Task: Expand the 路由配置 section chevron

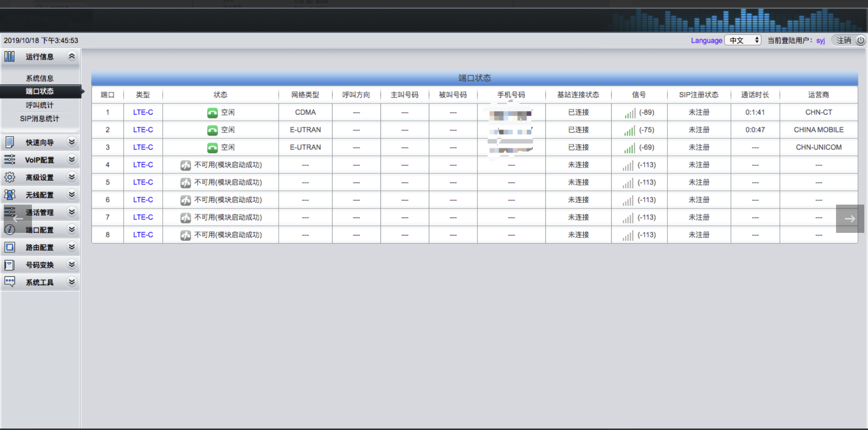Action: [x=72, y=247]
